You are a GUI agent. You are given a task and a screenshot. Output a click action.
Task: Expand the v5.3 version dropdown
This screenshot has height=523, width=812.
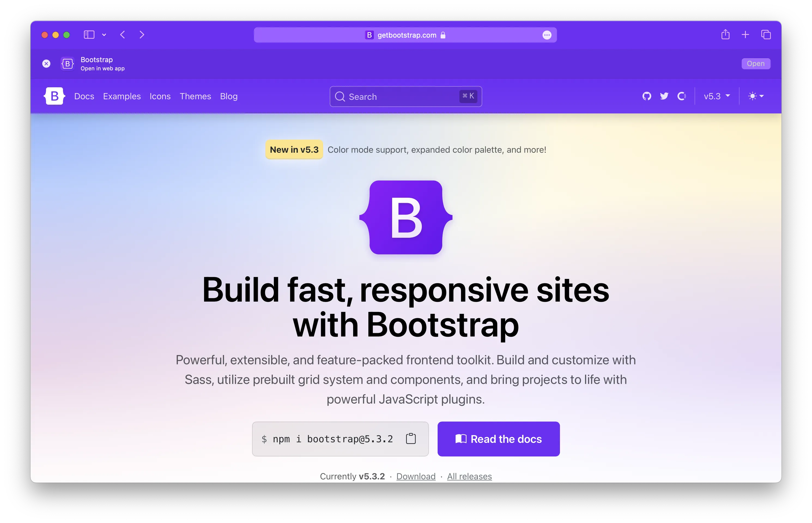(715, 97)
